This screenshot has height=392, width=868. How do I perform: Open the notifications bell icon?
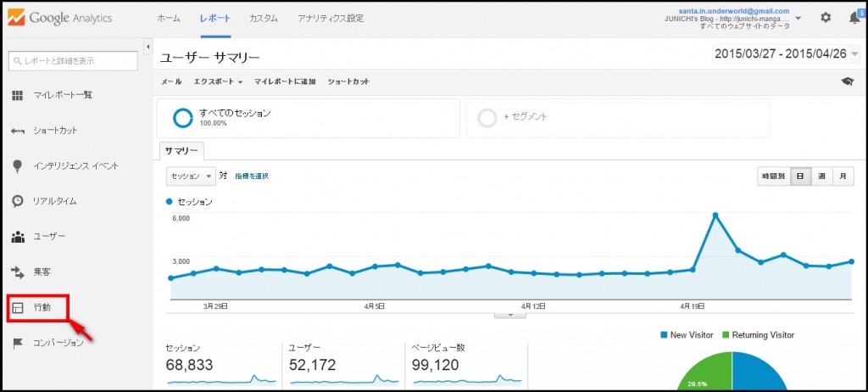854,18
